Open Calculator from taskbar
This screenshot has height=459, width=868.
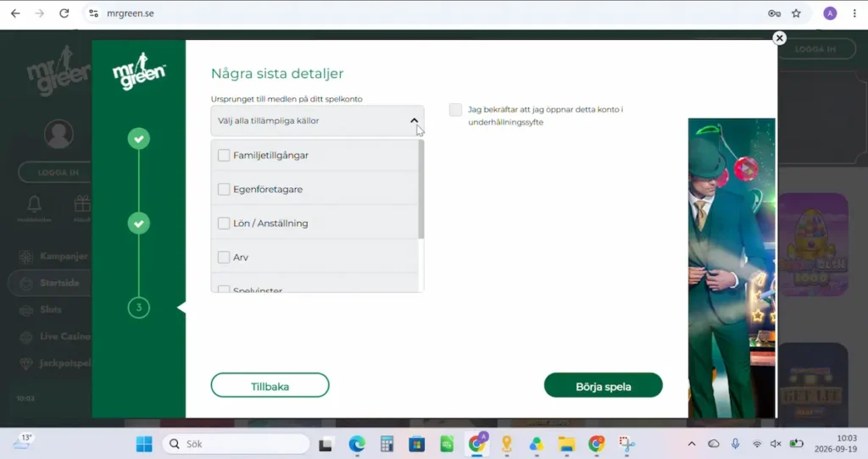tap(387, 444)
